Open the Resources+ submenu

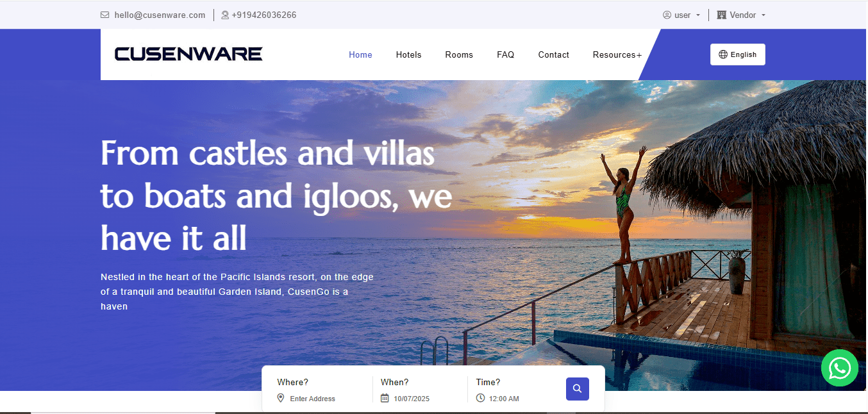point(617,55)
